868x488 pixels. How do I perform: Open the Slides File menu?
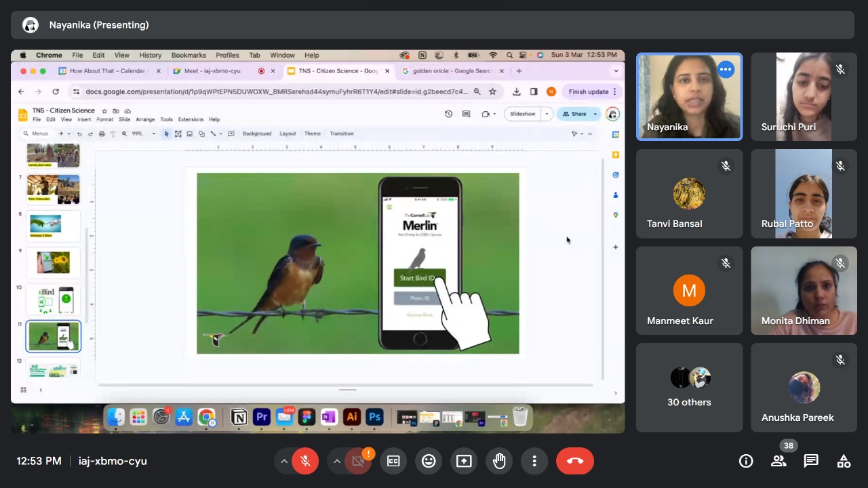[37, 119]
